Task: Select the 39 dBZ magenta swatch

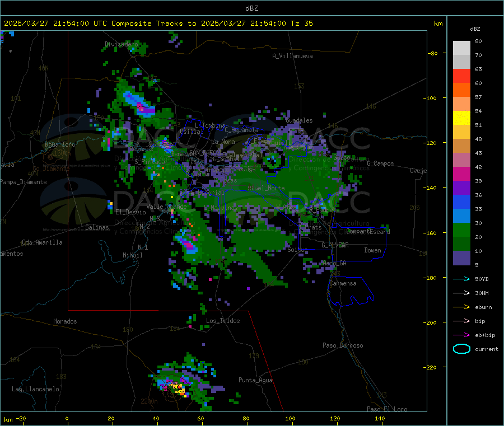Action: [461, 174]
